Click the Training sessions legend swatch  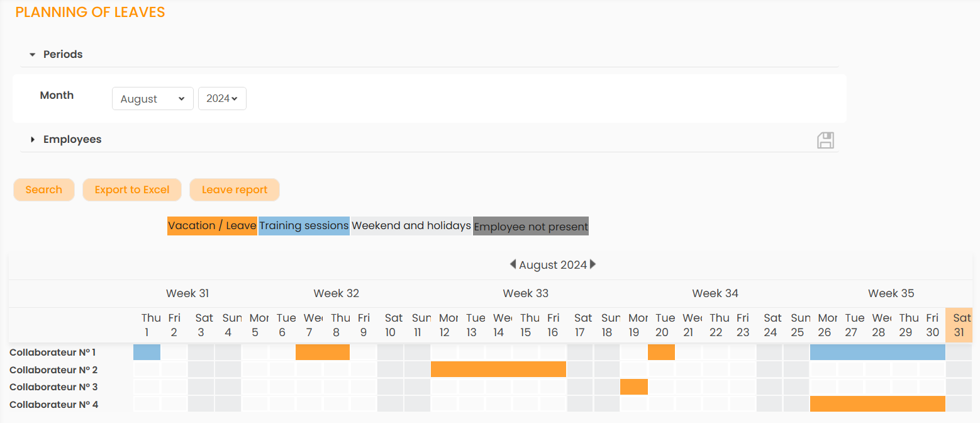(x=304, y=226)
